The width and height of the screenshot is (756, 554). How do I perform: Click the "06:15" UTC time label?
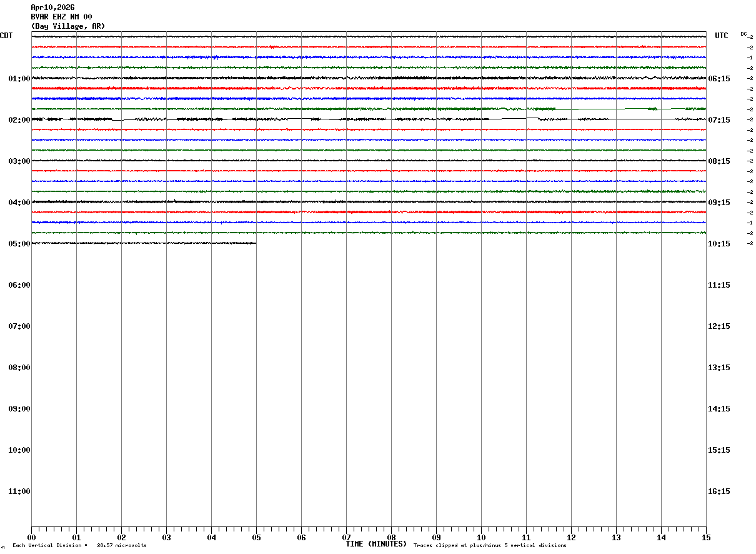(720, 79)
